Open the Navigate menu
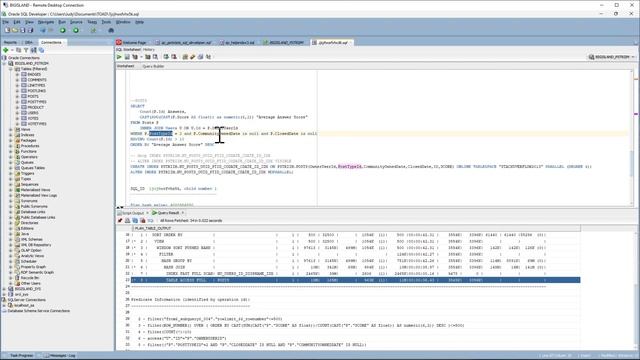This screenshot has height=360, width=640. (46, 22)
